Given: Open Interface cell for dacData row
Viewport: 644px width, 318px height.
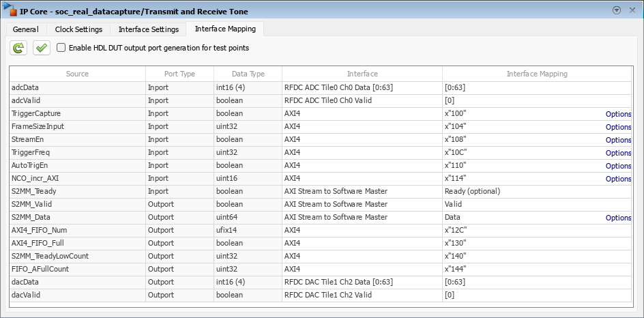Looking at the screenshot, I should point(362,282).
